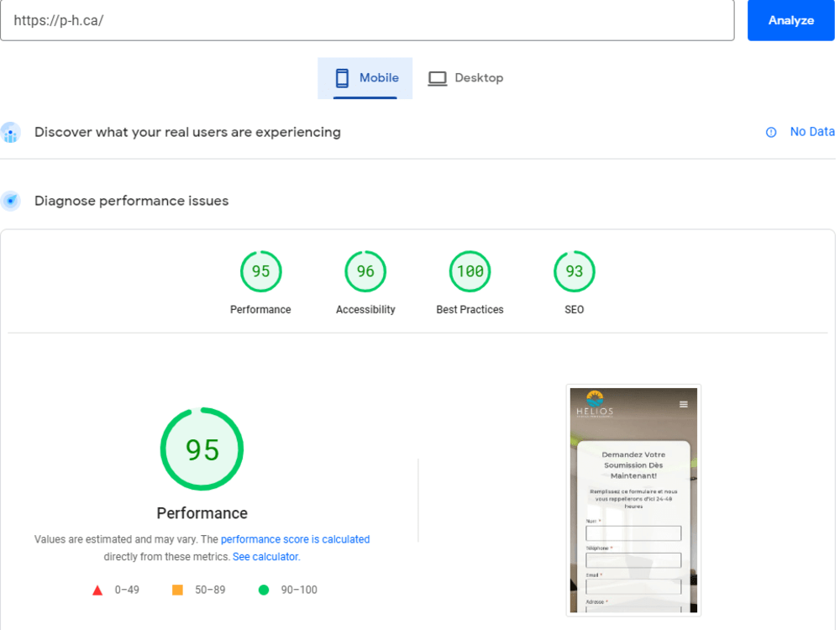This screenshot has height=630, width=840.
Task: Click the large 95 performance gauge
Action: coord(202,449)
